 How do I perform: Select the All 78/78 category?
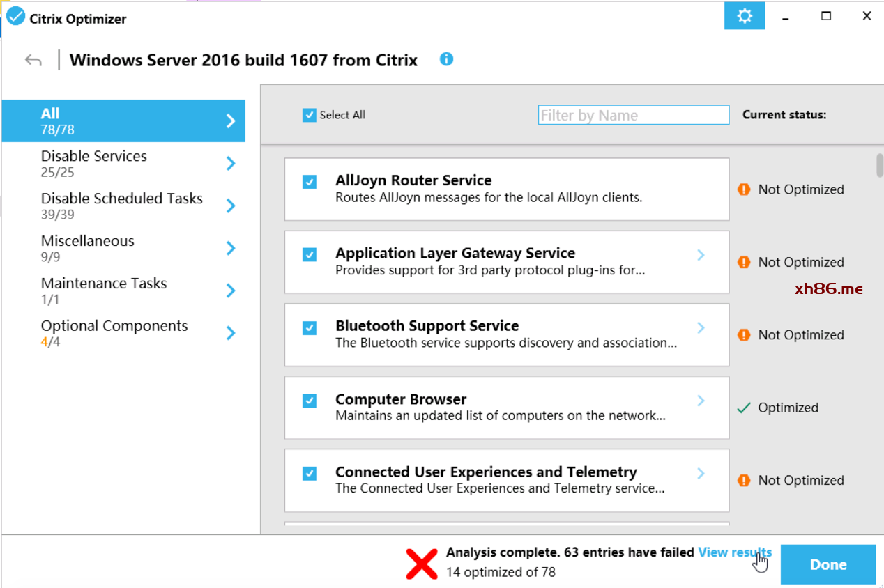[x=123, y=121]
